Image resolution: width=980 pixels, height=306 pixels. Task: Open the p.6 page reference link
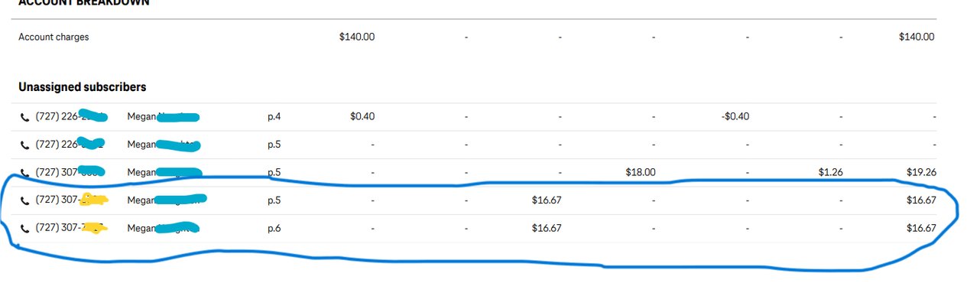(274, 228)
